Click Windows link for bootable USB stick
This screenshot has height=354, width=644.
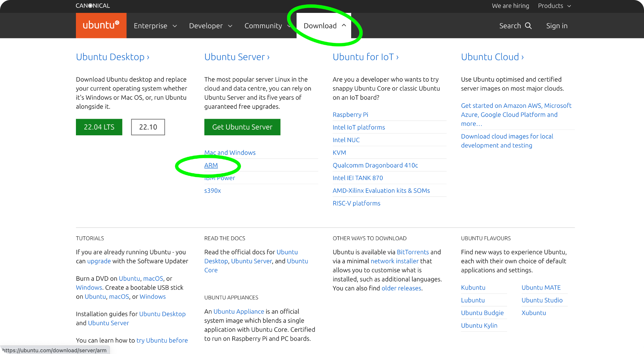coord(153,297)
